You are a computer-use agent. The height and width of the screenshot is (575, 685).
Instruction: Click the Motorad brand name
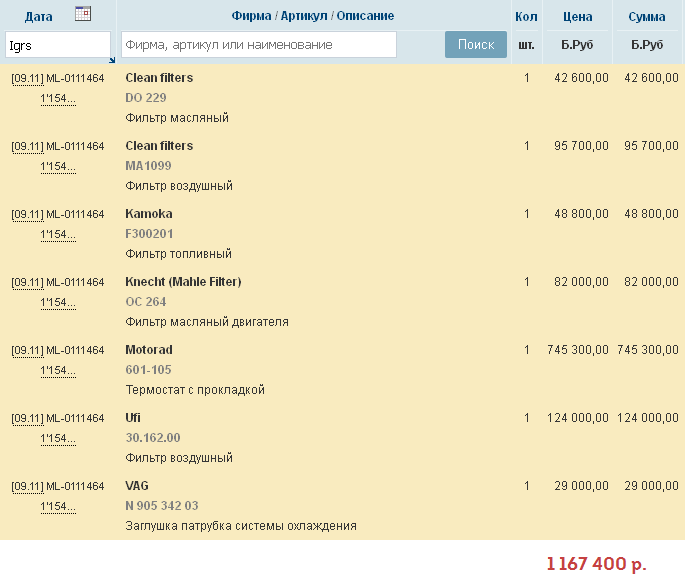coord(149,350)
